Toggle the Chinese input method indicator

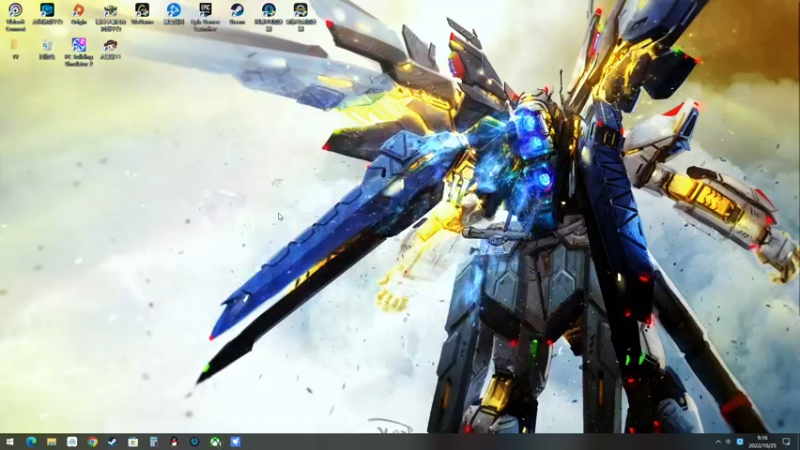(x=729, y=442)
